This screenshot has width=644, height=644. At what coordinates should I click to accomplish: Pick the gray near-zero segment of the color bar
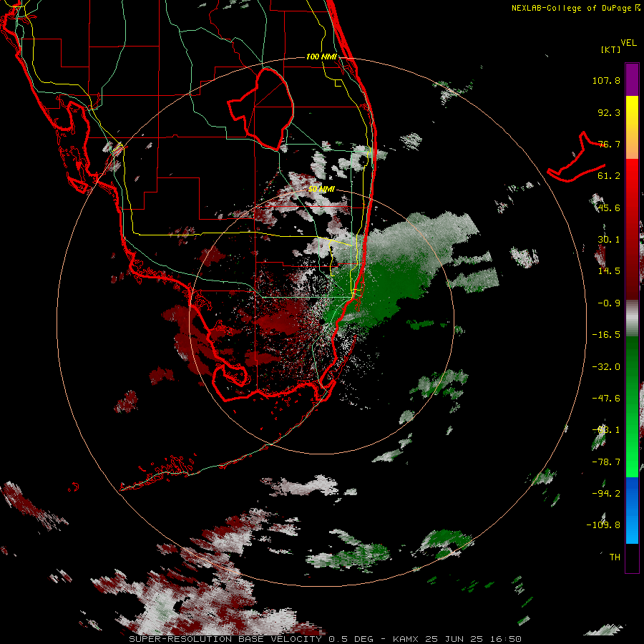[x=632, y=318]
